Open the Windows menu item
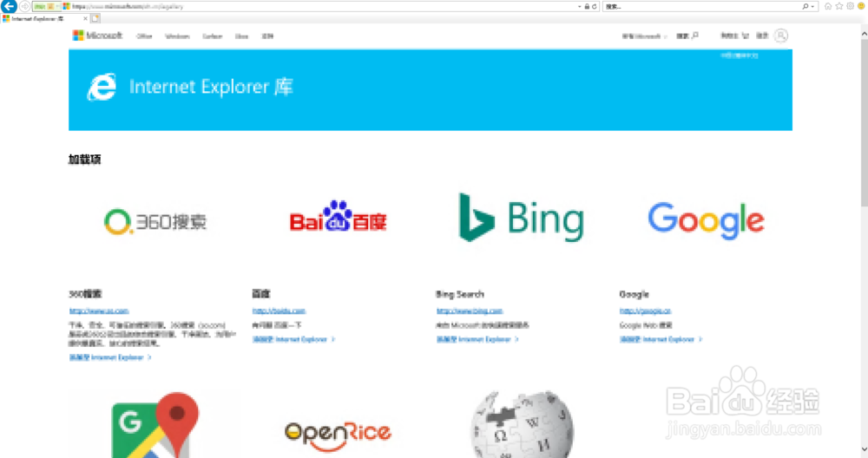The image size is (868, 458). coord(177,36)
